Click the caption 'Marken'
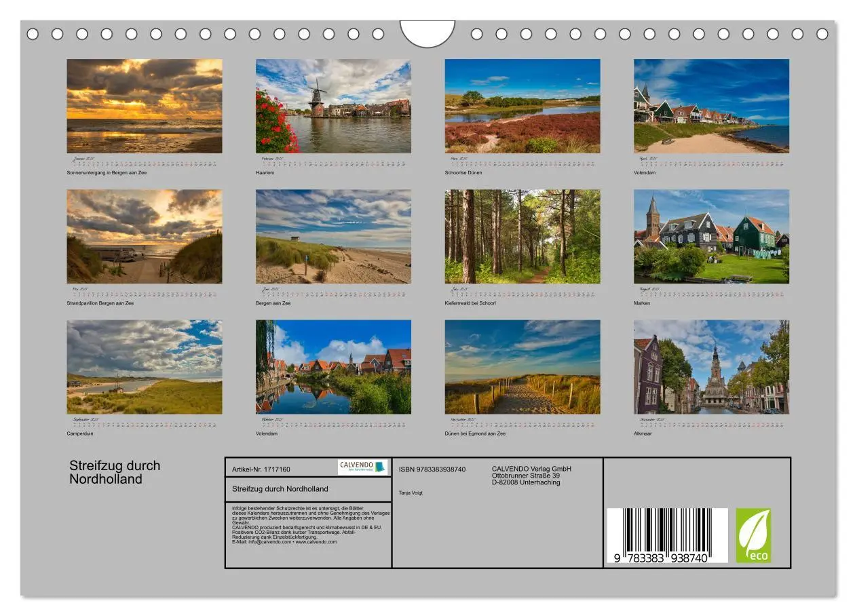Viewport: 855px width, 616px height. coord(642,303)
